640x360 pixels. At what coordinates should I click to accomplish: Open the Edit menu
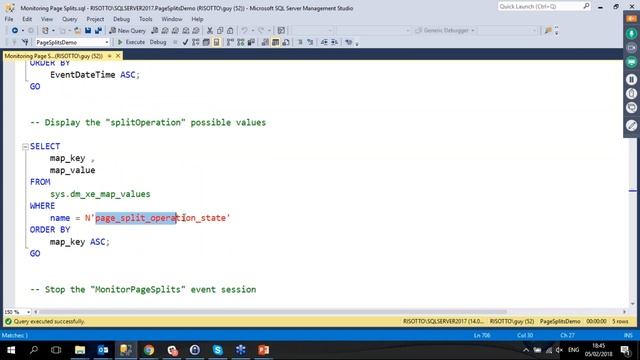click(27, 19)
